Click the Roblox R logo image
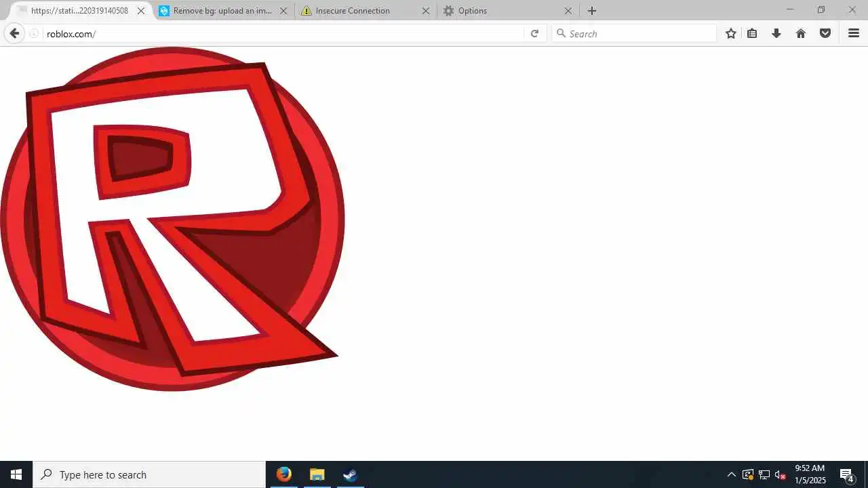The image size is (868, 488). pos(172,219)
